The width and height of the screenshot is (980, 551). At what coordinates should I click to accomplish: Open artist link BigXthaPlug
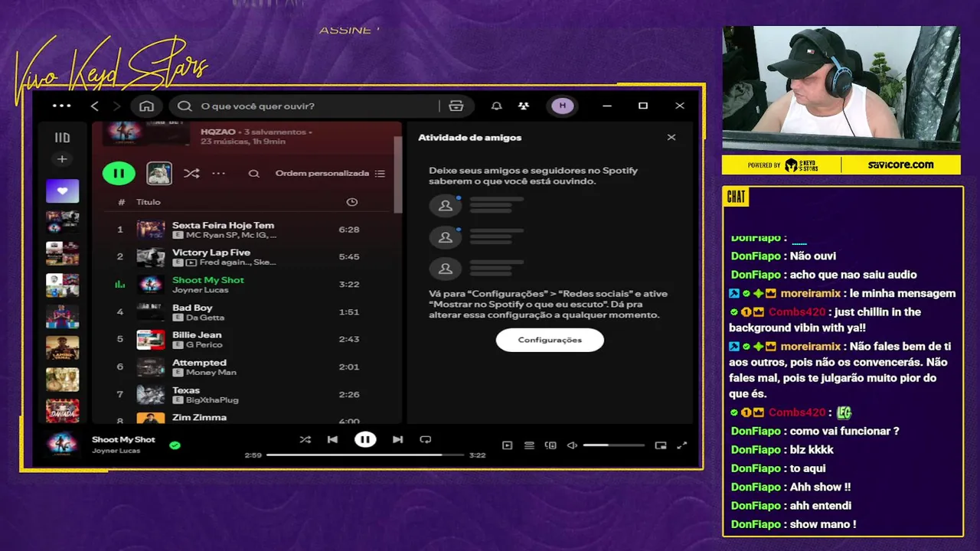click(x=212, y=400)
